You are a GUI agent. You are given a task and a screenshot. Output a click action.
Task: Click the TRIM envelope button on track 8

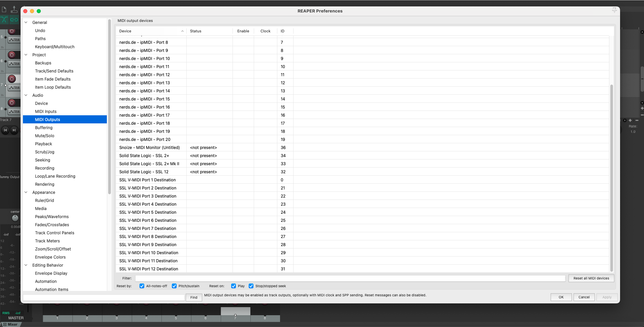tap(14, 112)
